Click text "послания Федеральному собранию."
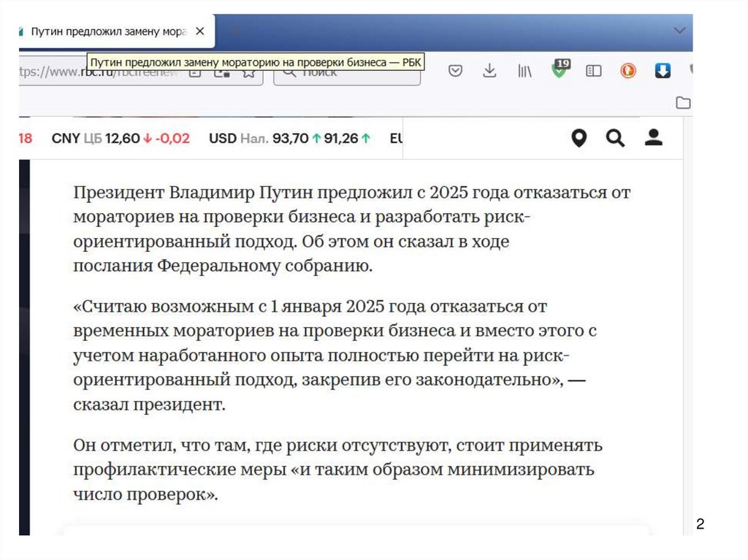The image size is (748, 560). coord(223,266)
